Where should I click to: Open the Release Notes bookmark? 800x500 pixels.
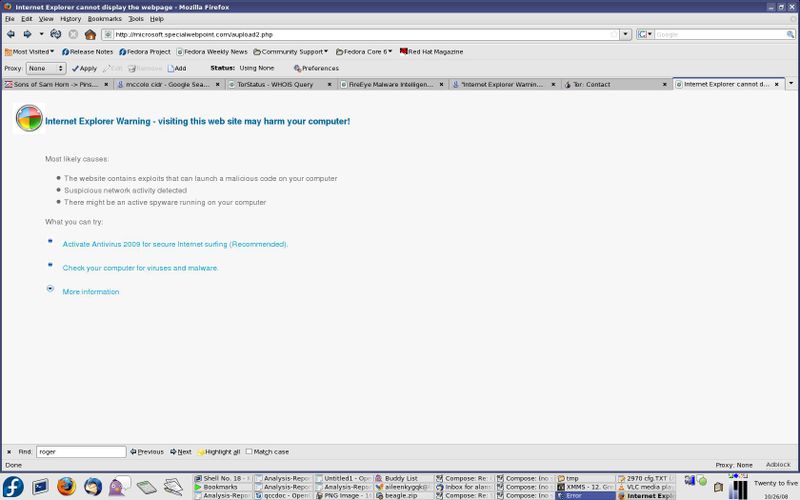click(x=87, y=52)
